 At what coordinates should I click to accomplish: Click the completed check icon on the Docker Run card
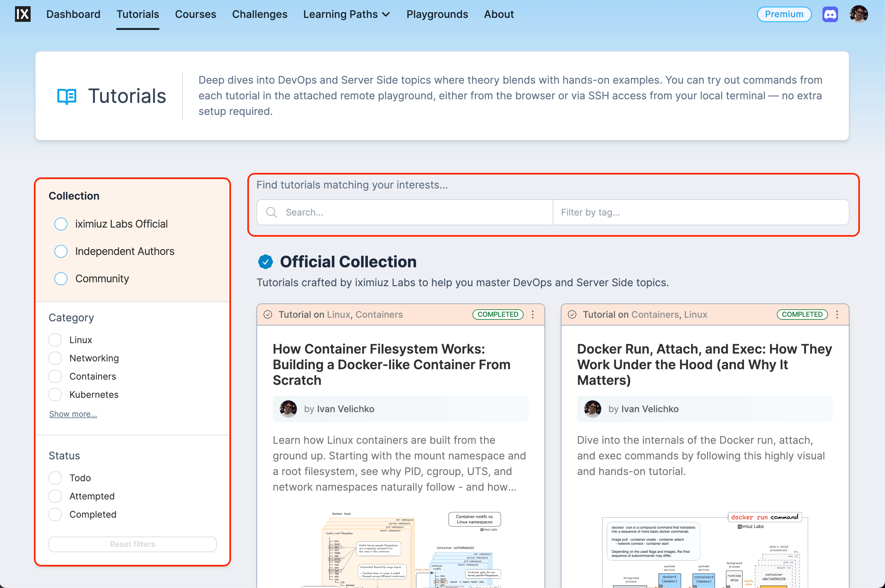[572, 315]
